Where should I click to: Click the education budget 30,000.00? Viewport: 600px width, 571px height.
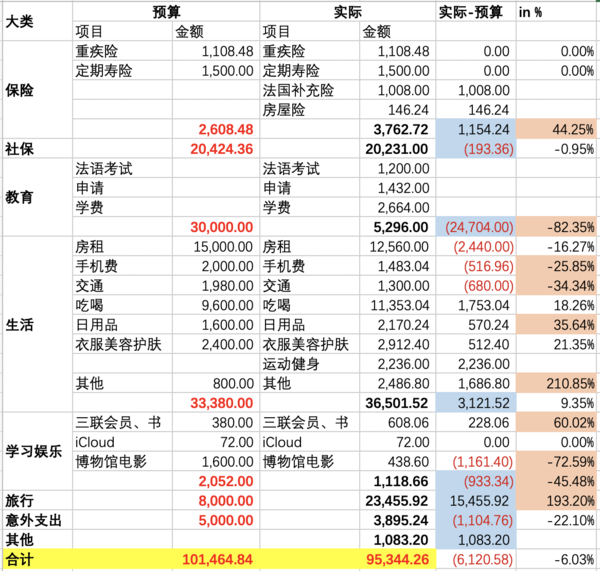tap(216, 227)
